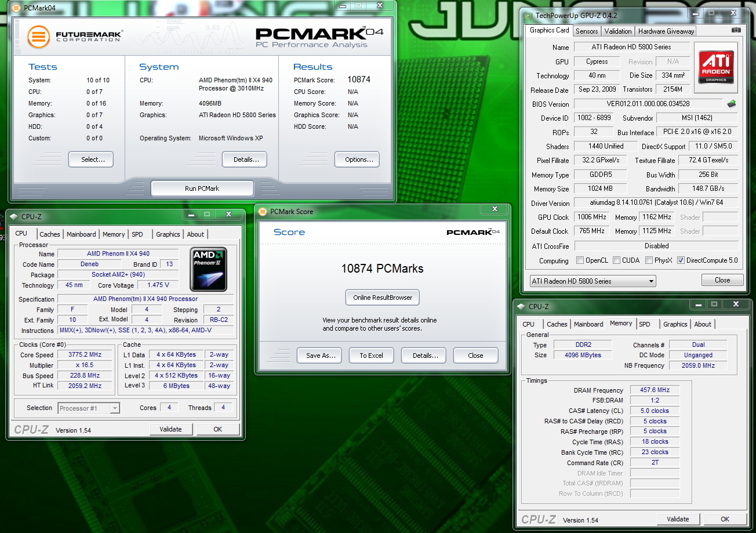Open Mainboard tab in CPU-Z CPU window
Viewport: 756px width, 533px height.
[x=81, y=234]
